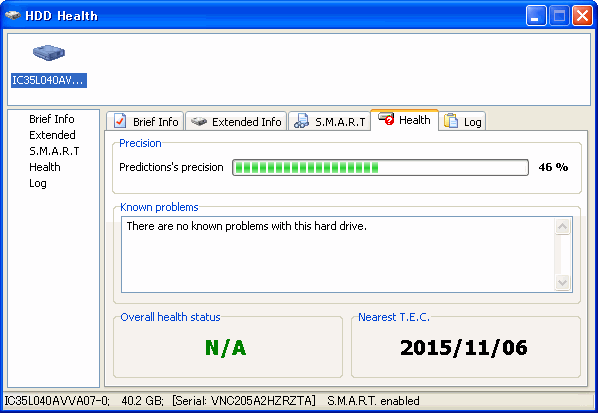Click the Known problems scroll down arrow
The height and width of the screenshot is (413, 598).
click(x=563, y=283)
